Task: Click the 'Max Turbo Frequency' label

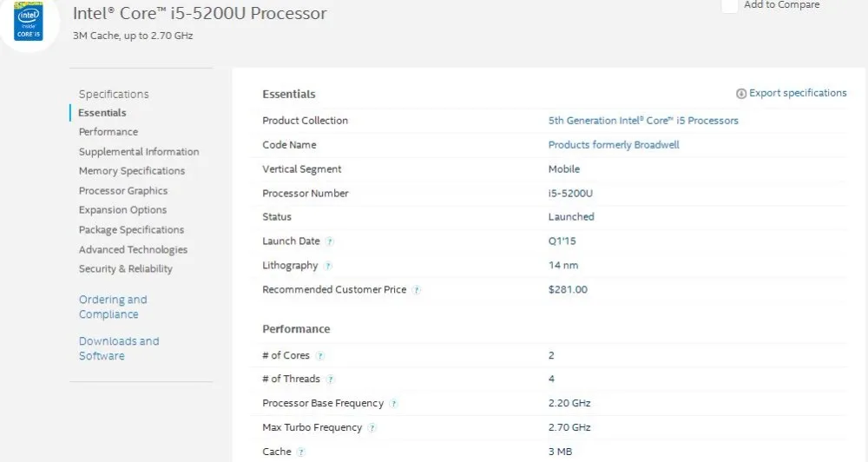Action: [312, 427]
